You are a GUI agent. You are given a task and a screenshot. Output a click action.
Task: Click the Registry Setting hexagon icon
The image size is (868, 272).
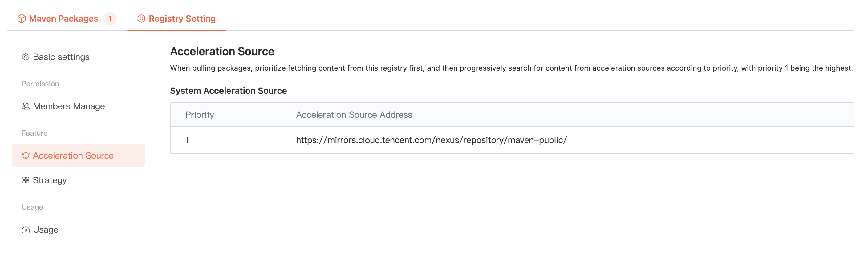(x=141, y=19)
